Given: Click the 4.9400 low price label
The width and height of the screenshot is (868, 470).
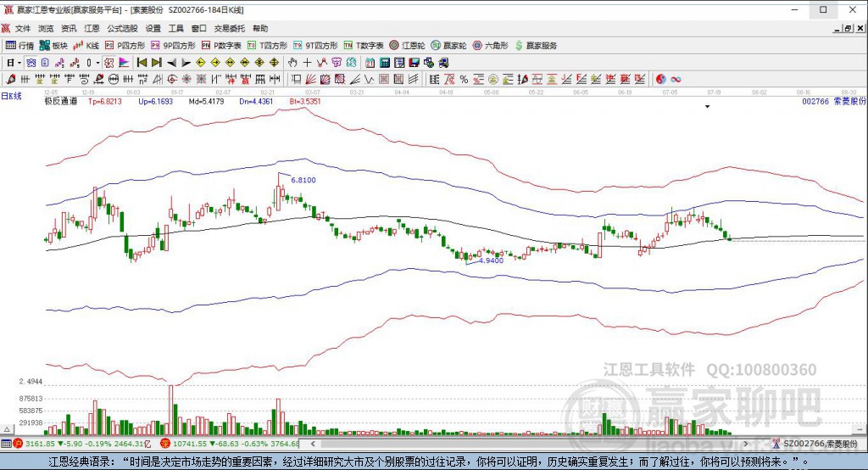Looking at the screenshot, I should click(491, 260).
